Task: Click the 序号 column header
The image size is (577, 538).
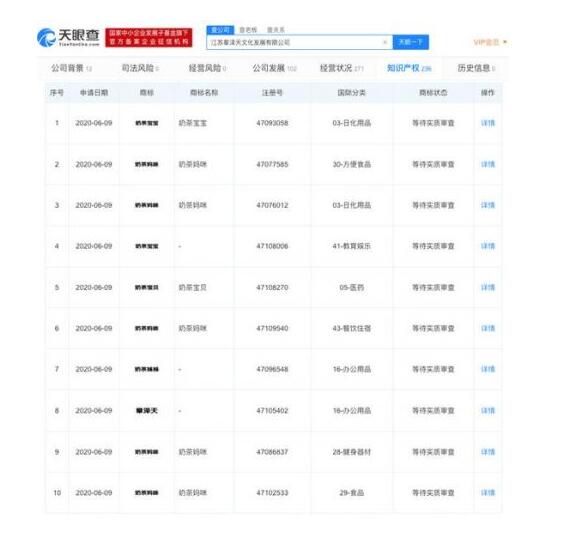Action: [57, 93]
